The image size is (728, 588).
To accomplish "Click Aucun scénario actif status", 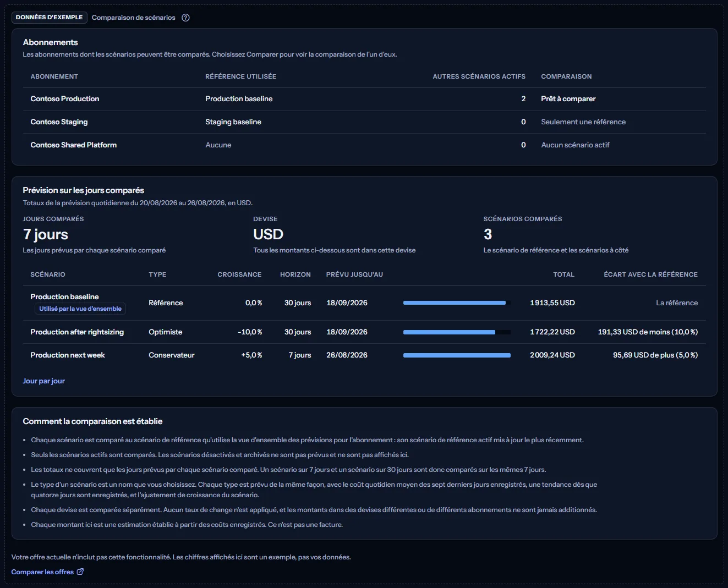I will point(575,145).
